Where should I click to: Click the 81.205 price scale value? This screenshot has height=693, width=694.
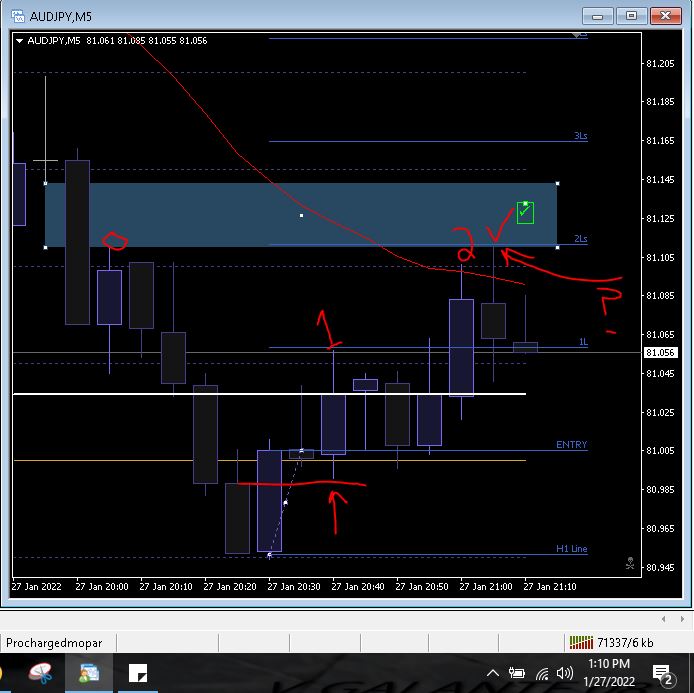(x=660, y=63)
